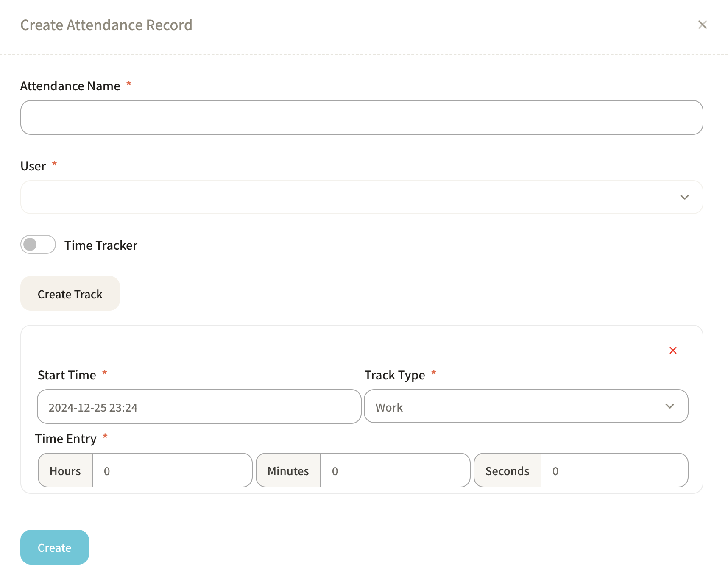The image size is (728, 579).
Task: Click the Hours prefix label
Action: [x=65, y=471]
